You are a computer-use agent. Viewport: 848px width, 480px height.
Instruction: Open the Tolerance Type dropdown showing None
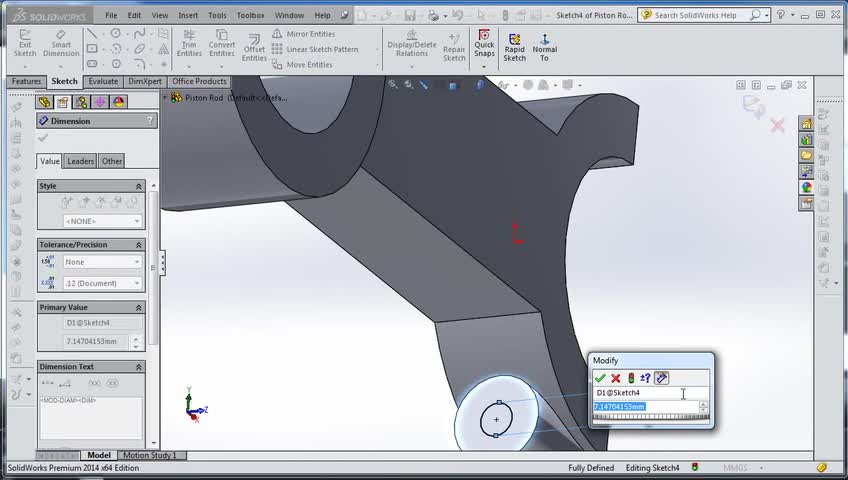tap(102, 262)
